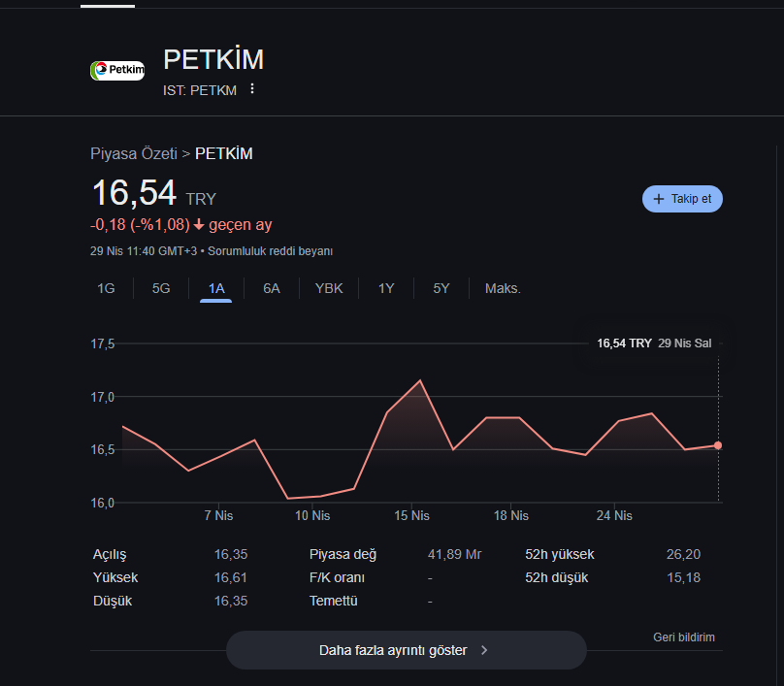Viewport: 784px width, 686px height.
Task: Click the 10 Nis axis label
Action: coord(312,515)
